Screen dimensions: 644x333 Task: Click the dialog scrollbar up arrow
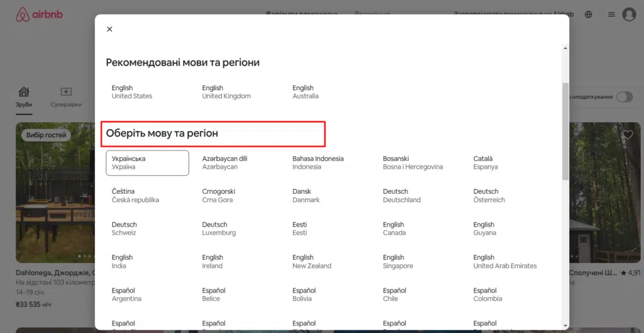tap(565, 48)
